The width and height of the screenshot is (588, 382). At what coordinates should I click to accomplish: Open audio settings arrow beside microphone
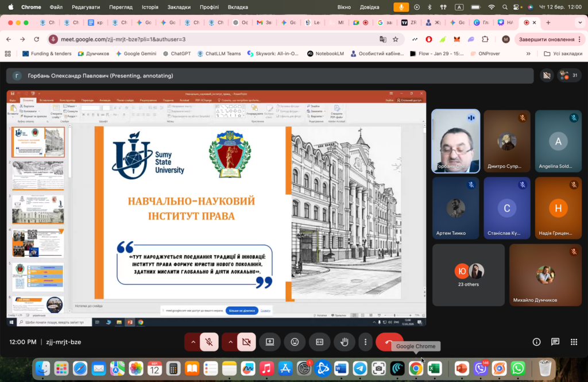193,342
